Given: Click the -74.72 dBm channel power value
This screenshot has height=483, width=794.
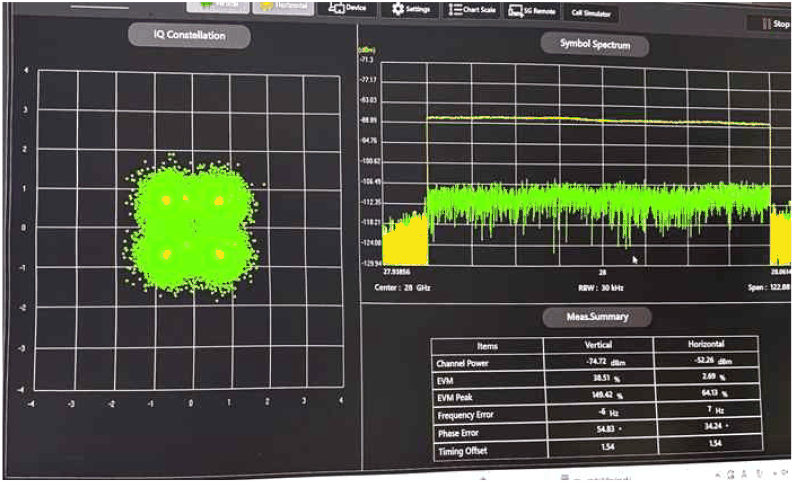Looking at the screenshot, I should point(606,361).
